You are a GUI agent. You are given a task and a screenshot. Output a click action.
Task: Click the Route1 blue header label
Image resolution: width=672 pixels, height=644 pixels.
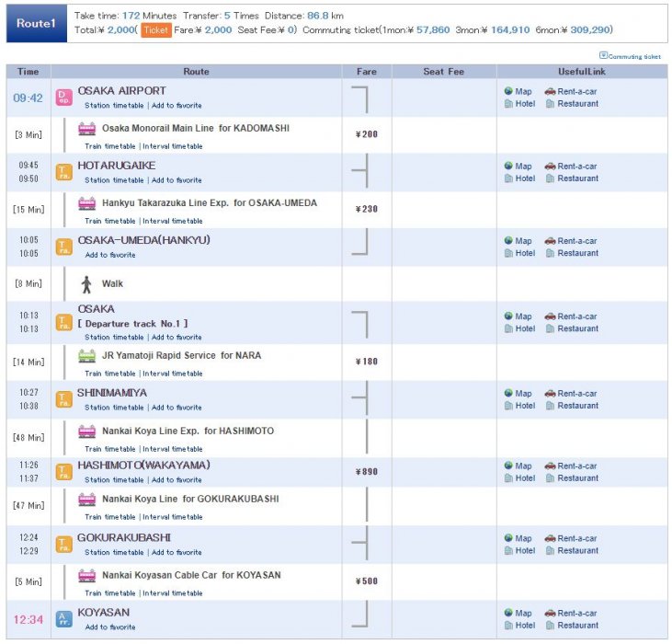[x=37, y=23]
